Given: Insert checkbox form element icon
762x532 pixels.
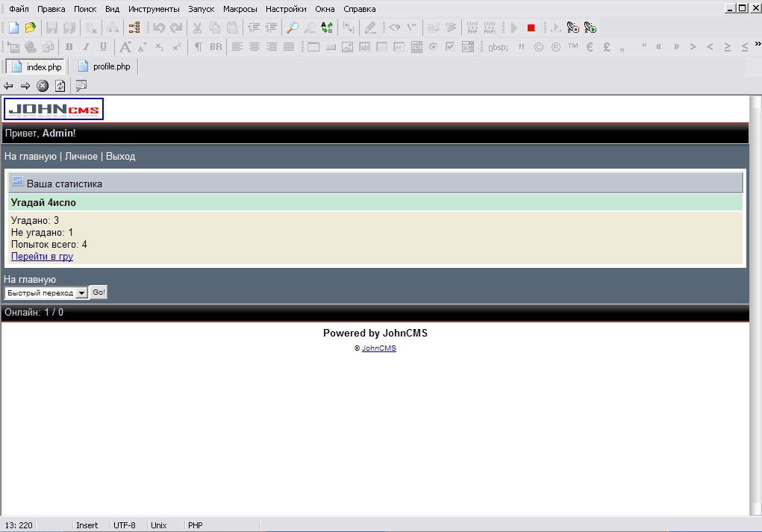Looking at the screenshot, I should [x=450, y=47].
